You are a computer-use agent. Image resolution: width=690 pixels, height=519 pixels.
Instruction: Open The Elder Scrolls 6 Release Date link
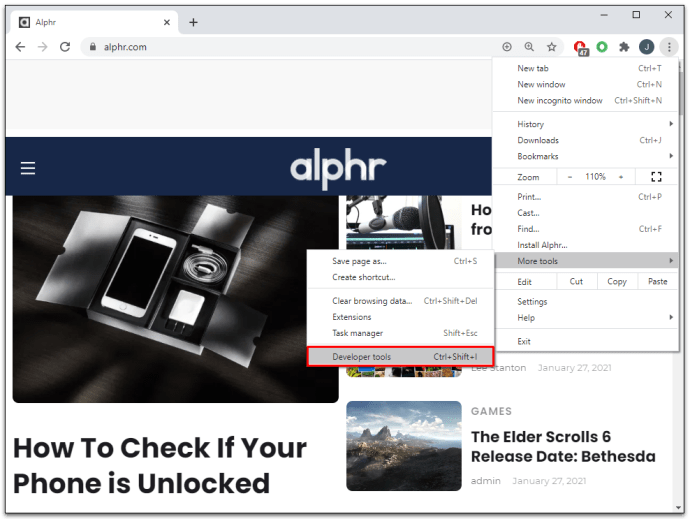pyautogui.click(x=563, y=446)
